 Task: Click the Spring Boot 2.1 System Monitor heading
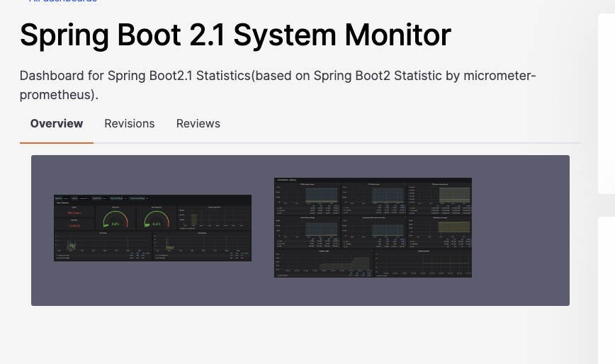coord(235,35)
